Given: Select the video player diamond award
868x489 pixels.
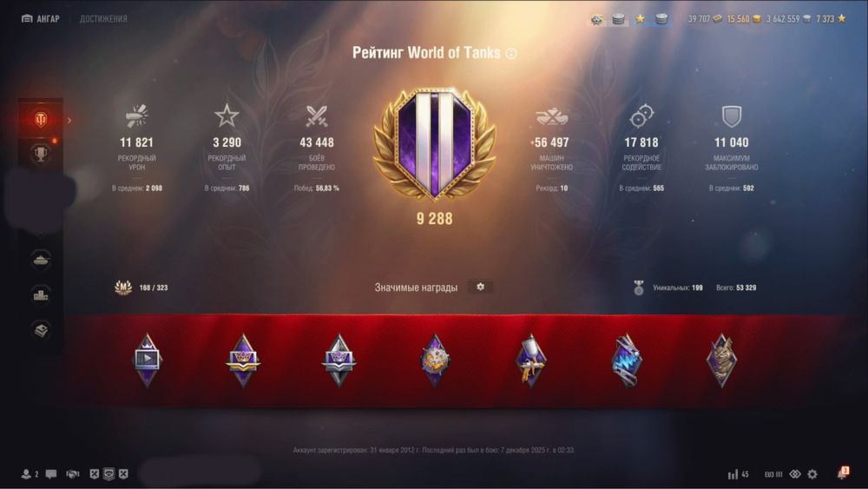Looking at the screenshot, I should pos(147,360).
